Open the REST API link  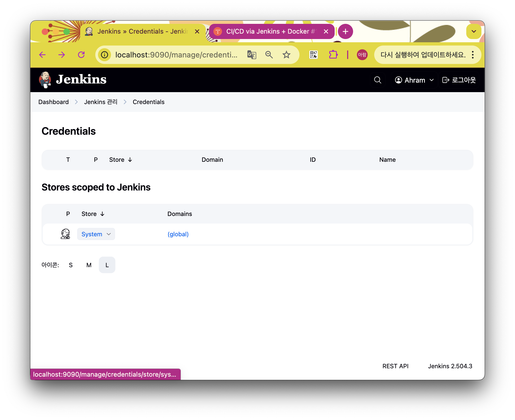point(395,366)
